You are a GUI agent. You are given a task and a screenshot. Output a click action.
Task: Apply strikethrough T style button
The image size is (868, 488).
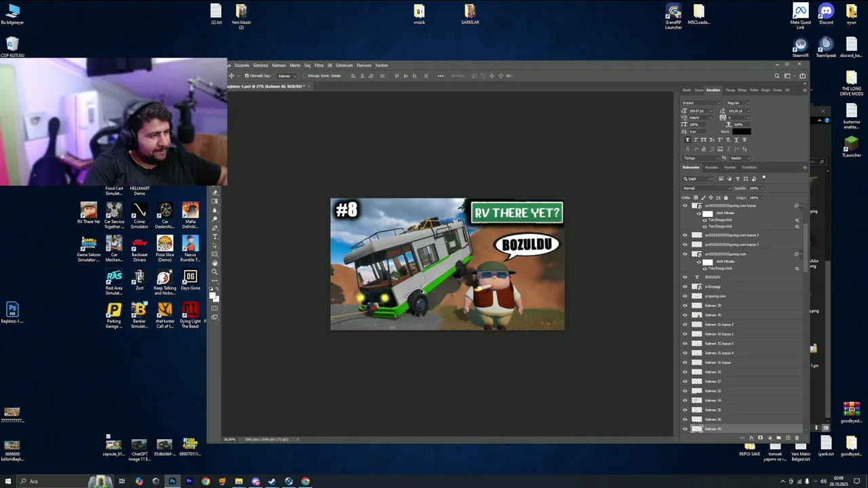click(745, 140)
